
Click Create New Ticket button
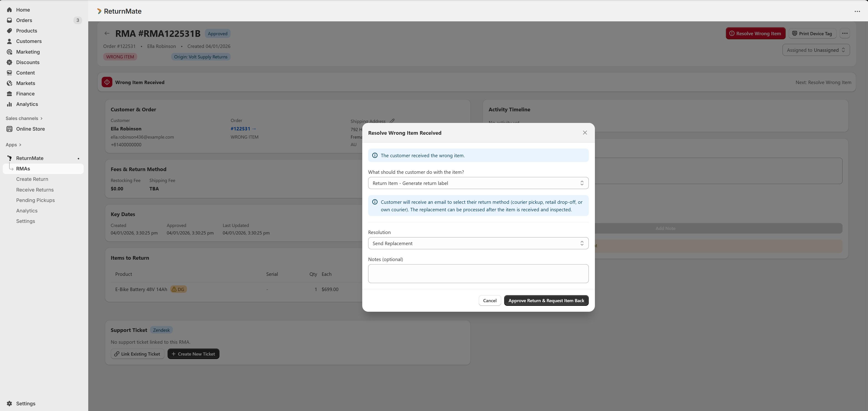[194, 354]
